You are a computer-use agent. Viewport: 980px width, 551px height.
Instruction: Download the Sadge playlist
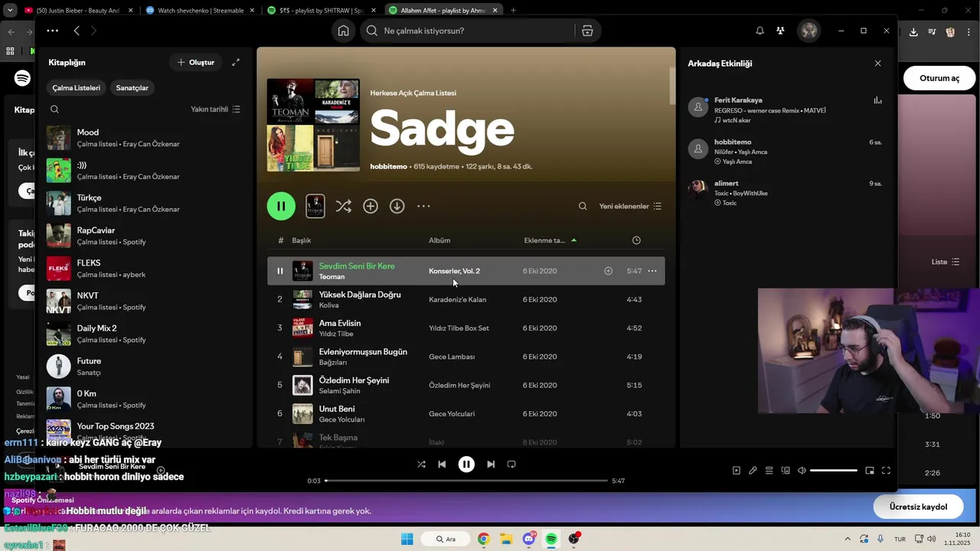397,206
